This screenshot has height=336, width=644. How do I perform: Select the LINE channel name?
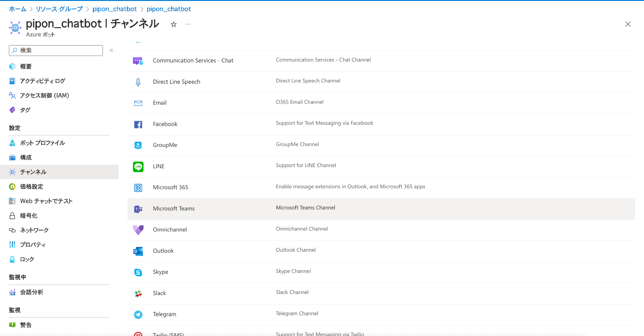pyautogui.click(x=159, y=167)
